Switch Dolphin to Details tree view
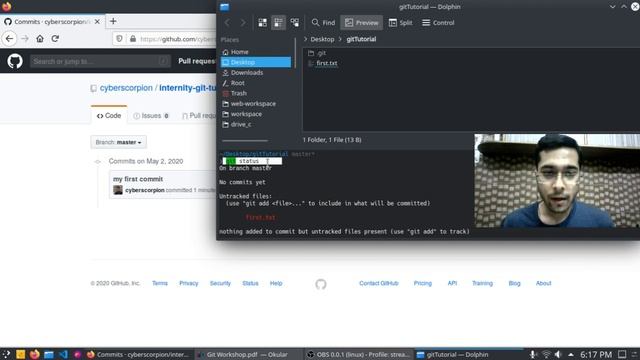640x360 pixels. 294,23
